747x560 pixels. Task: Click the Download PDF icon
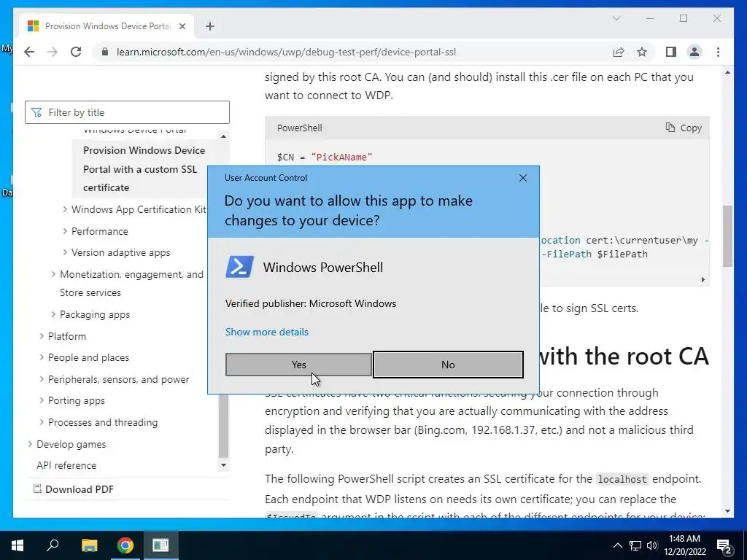(x=37, y=489)
